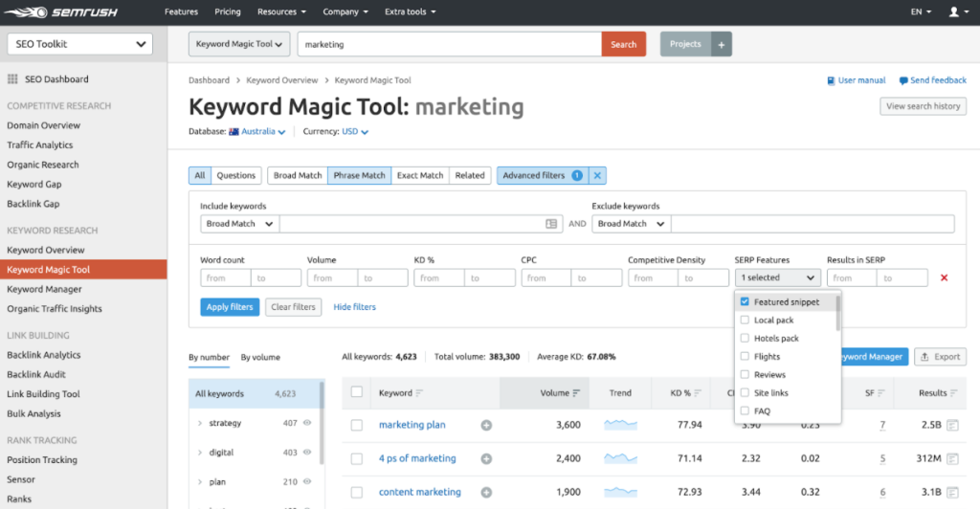The height and width of the screenshot is (509, 980).
Task: Expand the strategy keyword group
Action: (200, 424)
